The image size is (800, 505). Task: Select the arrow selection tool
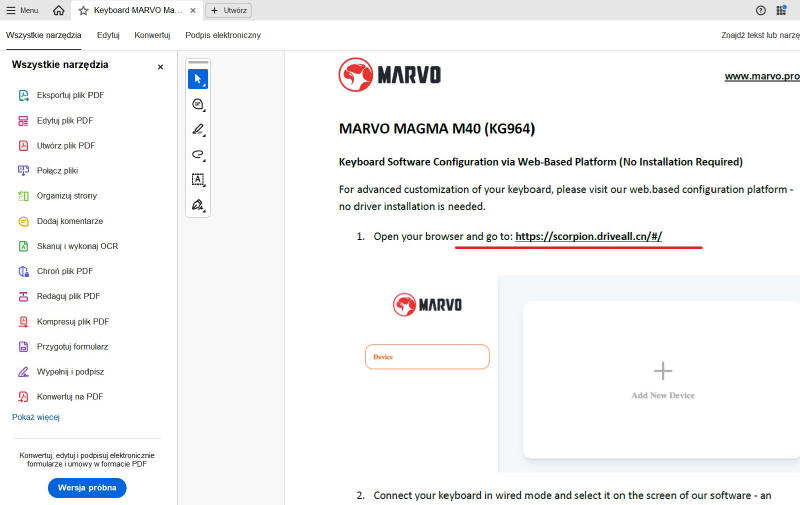click(x=198, y=79)
